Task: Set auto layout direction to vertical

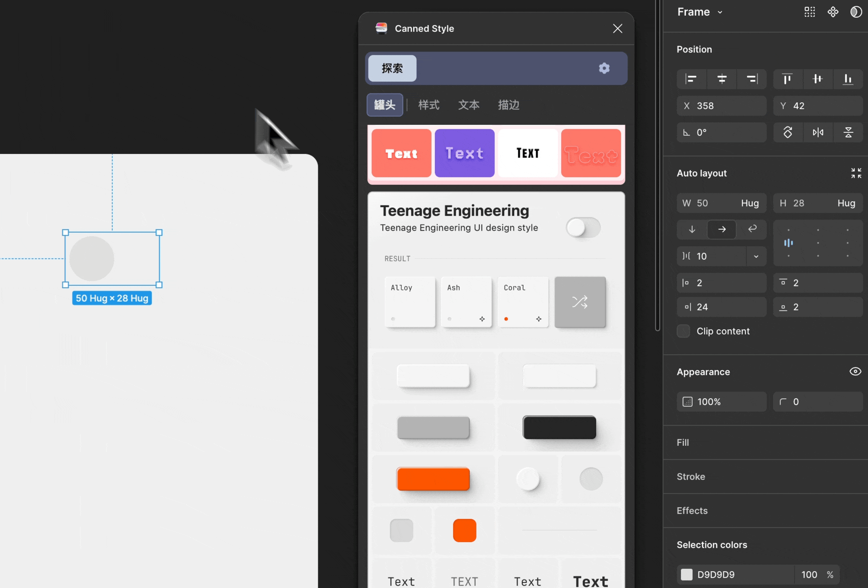Action: (x=692, y=229)
